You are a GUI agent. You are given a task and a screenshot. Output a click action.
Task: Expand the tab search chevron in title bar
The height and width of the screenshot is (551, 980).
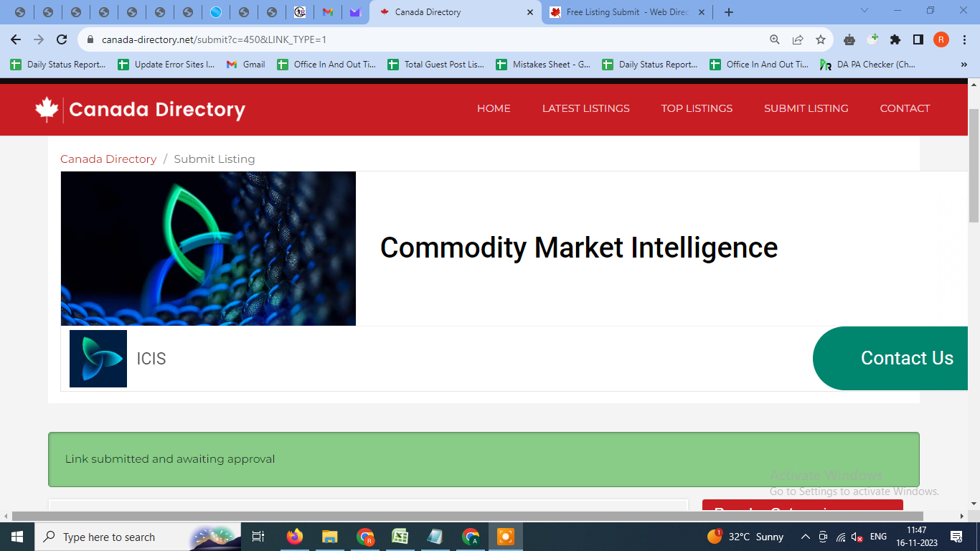point(864,11)
